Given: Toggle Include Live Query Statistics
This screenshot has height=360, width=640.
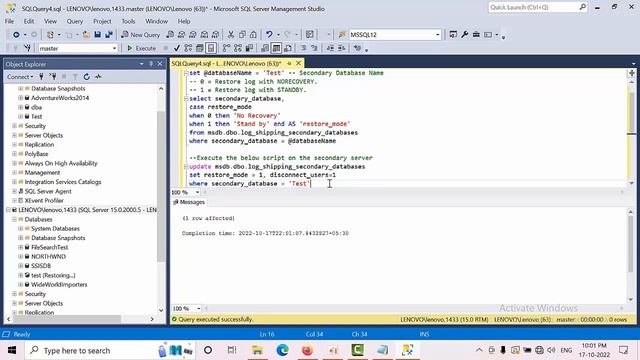Looking at the screenshot, I should click(x=238, y=48).
